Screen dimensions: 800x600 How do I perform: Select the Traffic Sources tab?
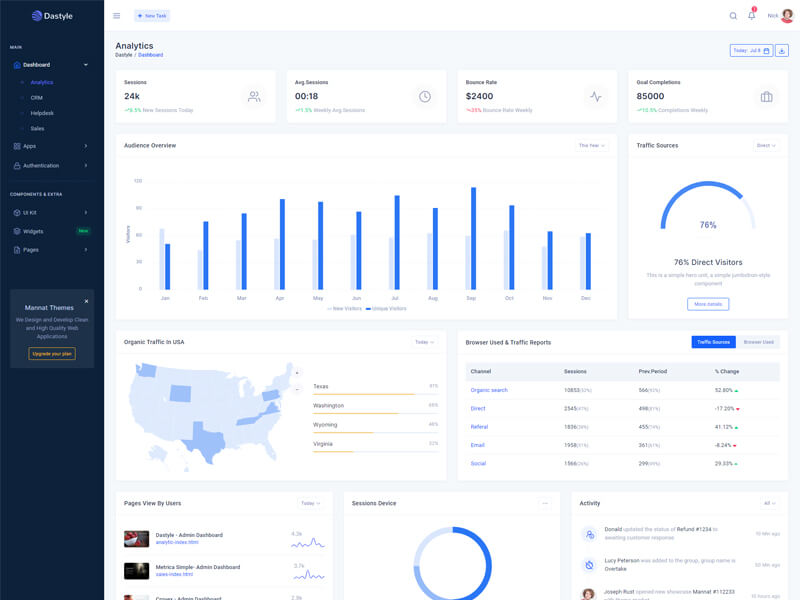click(x=713, y=342)
